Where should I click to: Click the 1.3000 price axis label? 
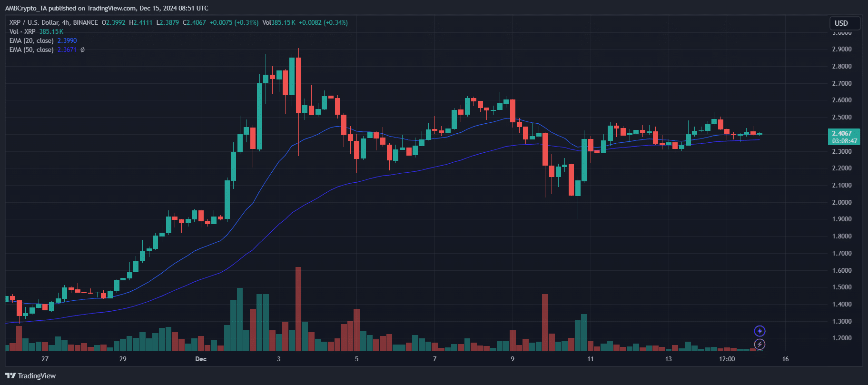(x=841, y=321)
